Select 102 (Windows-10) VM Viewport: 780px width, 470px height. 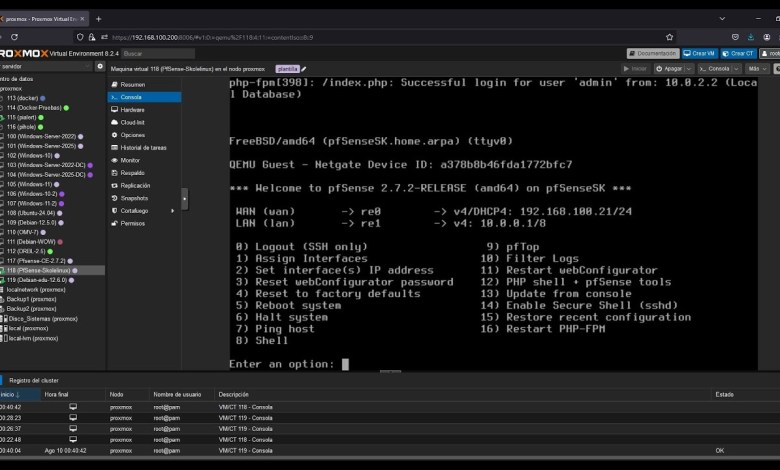click(x=29, y=156)
